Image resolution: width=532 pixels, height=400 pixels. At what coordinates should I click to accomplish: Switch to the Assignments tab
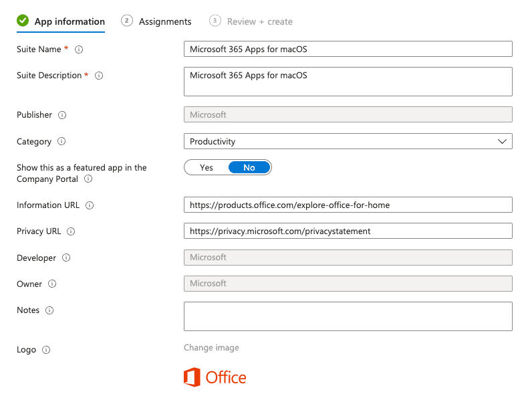164,21
